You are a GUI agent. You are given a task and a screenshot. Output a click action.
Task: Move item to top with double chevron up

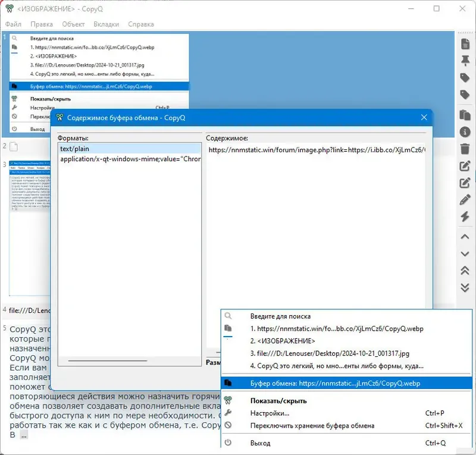tap(465, 271)
